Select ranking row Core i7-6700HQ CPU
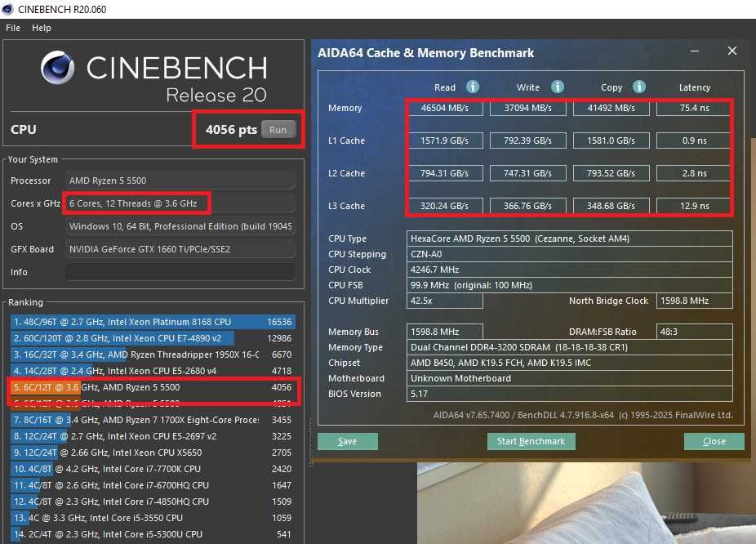 click(x=153, y=485)
